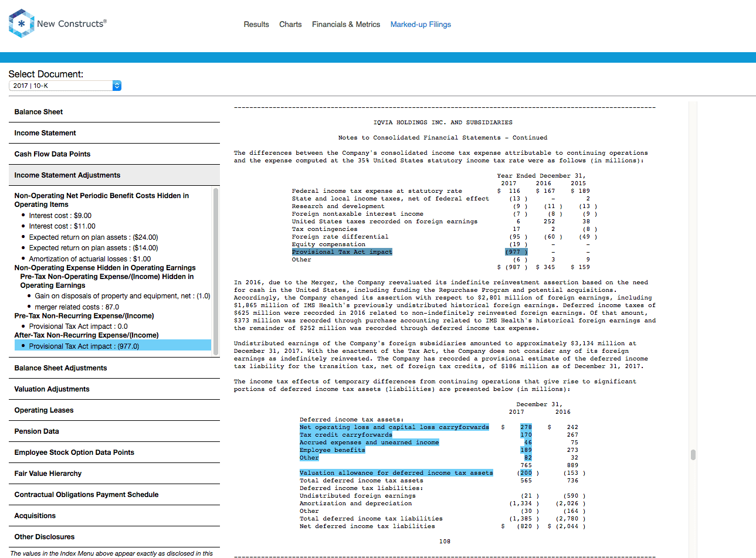756x558 pixels.
Task: Click highlighted Net operating loss carryforwards label
Action: click(x=394, y=427)
